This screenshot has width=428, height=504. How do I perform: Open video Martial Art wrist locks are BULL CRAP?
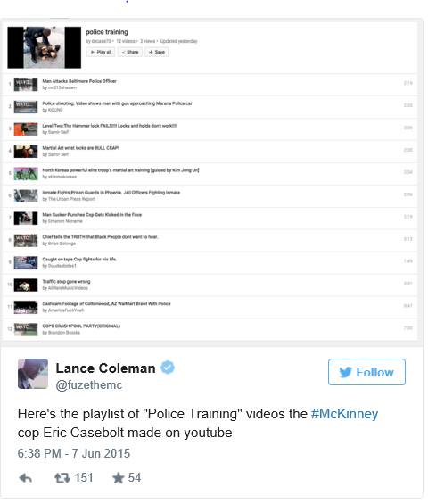pos(80,148)
